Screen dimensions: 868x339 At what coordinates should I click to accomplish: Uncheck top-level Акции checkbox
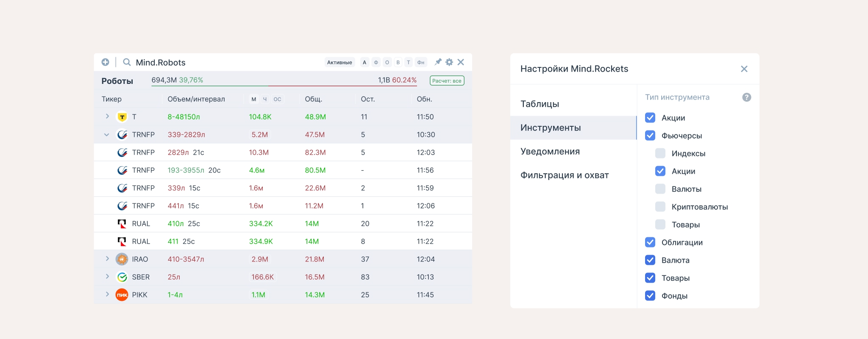(x=650, y=118)
